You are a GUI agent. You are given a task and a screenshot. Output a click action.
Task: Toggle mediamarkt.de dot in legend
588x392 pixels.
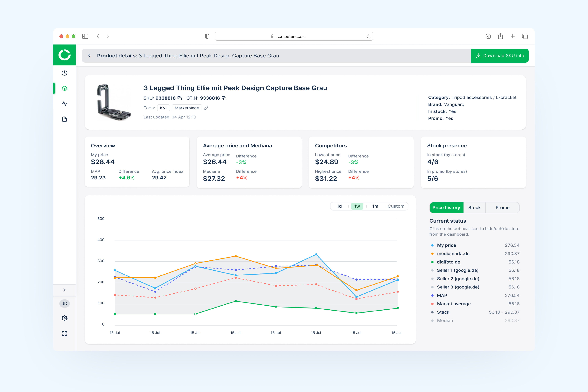click(432, 254)
